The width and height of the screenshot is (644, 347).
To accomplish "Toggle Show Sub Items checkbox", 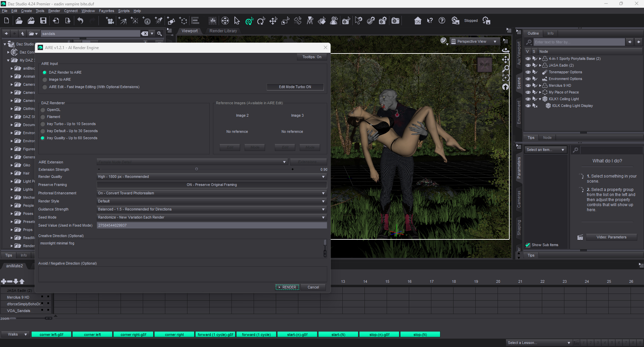I will point(528,245).
